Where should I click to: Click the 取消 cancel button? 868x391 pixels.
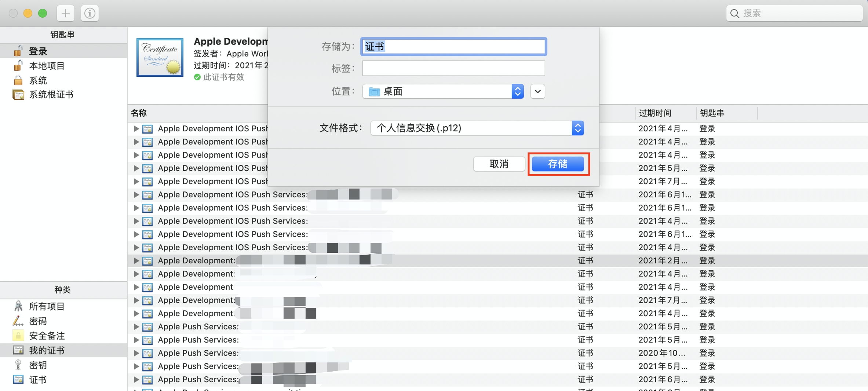499,164
